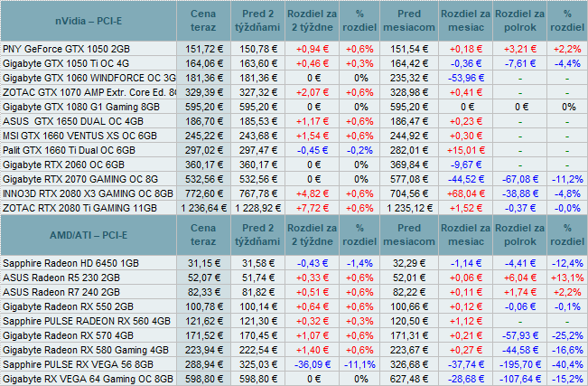
Task: Click the +7,72 € two-week difference cell
Action: click(313, 208)
